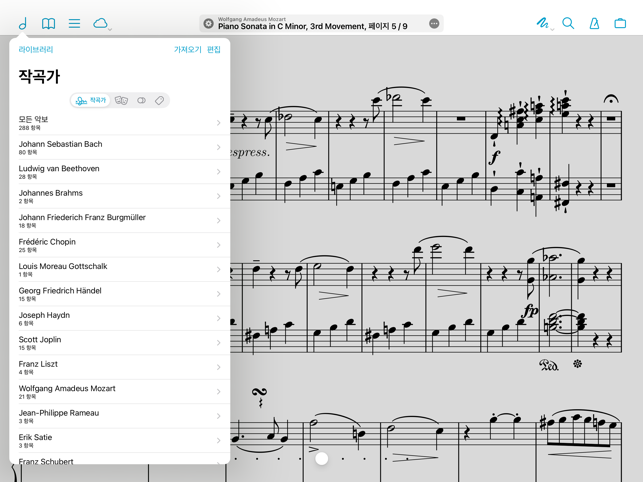This screenshot has width=643, height=482.
Task: Open the setlists menu icon
Action: [74, 23]
